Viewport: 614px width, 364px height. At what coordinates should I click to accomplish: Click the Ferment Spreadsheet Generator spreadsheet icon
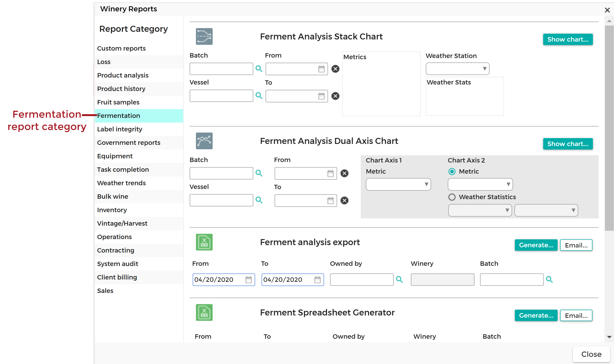pyautogui.click(x=204, y=312)
